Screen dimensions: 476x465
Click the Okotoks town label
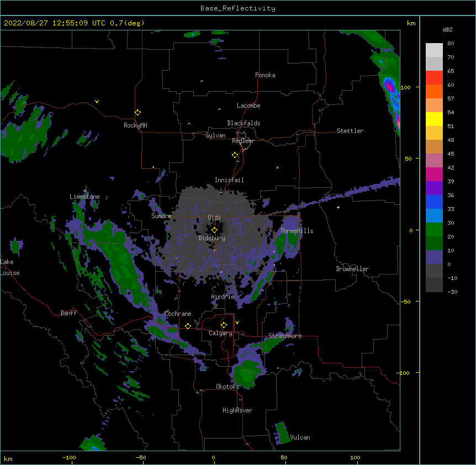(228, 387)
